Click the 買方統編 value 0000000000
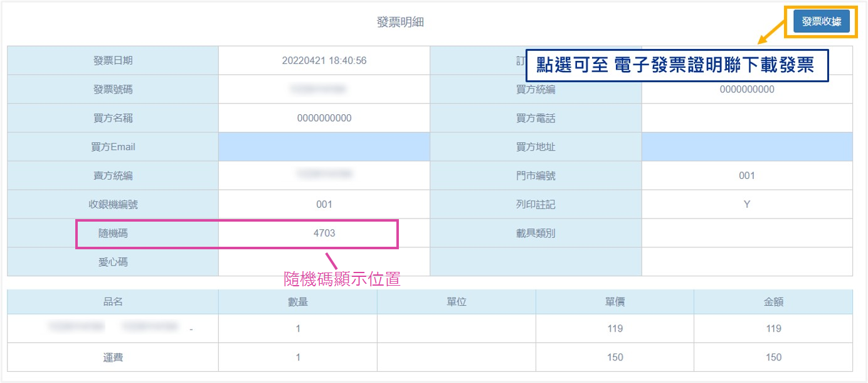This screenshot has width=868, height=383. 746,89
